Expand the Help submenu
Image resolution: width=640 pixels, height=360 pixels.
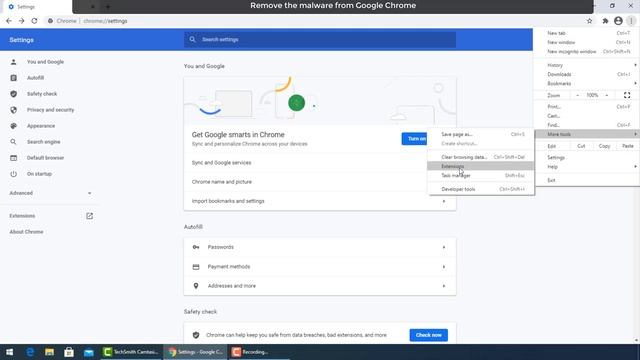point(587,167)
